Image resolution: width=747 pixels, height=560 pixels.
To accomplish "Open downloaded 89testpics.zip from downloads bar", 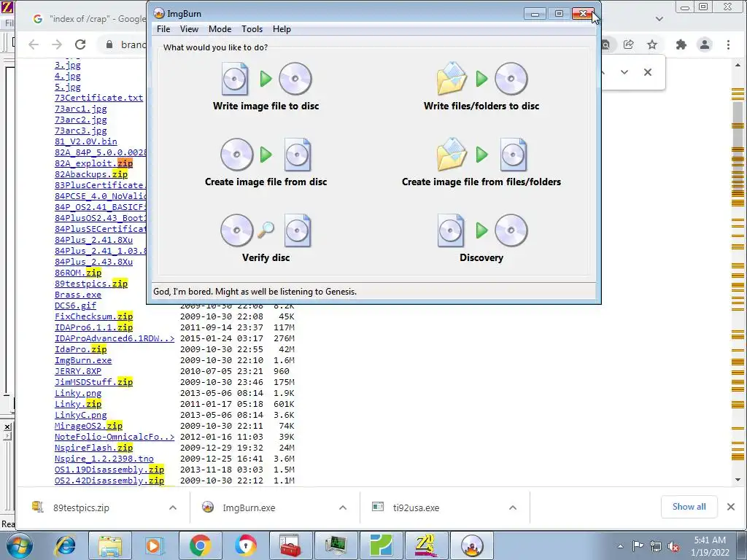I will coord(81,507).
